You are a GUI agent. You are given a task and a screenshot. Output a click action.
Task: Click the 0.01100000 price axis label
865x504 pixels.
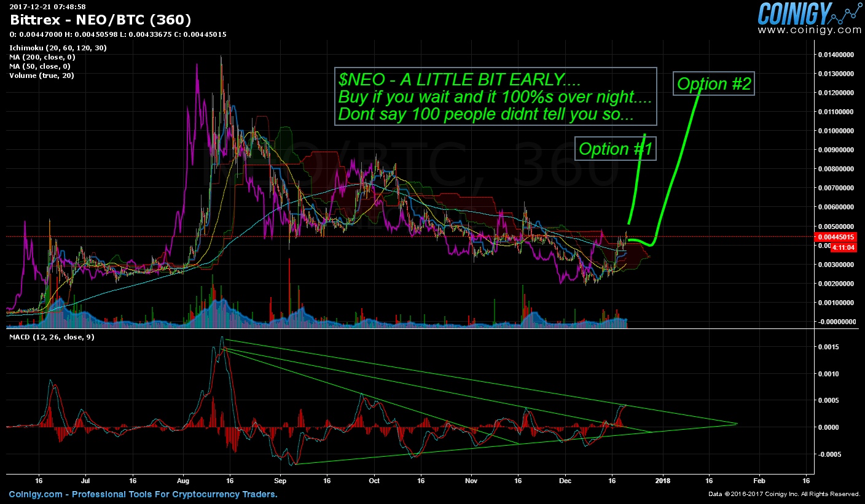coord(837,112)
